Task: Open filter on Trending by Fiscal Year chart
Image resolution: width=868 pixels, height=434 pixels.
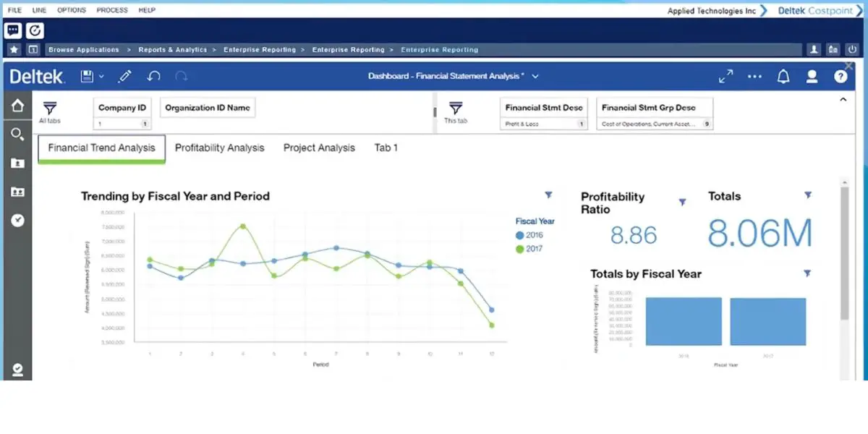Action: [x=548, y=195]
